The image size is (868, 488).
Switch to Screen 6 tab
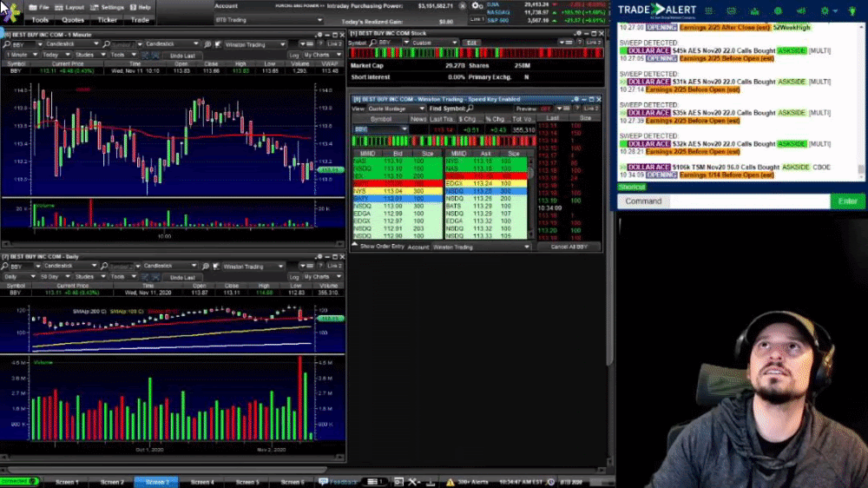click(292, 482)
